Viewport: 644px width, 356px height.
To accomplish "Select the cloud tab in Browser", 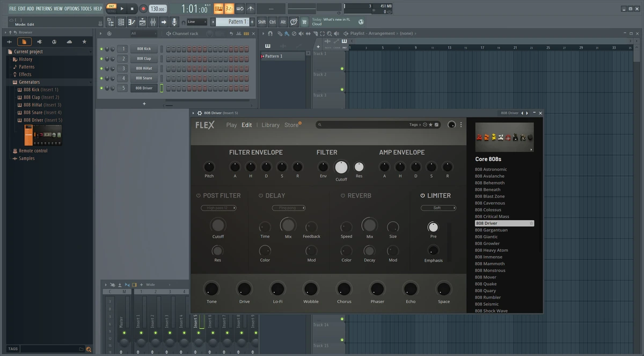I will (69, 41).
